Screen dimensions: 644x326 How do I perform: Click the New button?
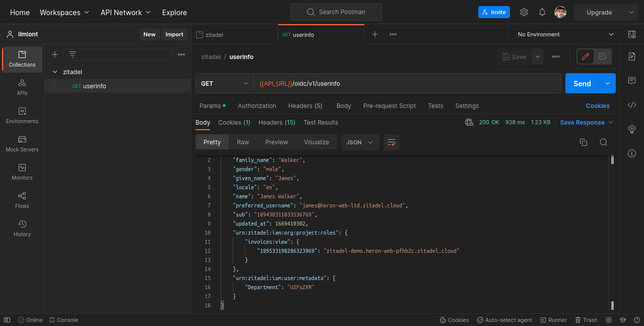[x=149, y=34]
